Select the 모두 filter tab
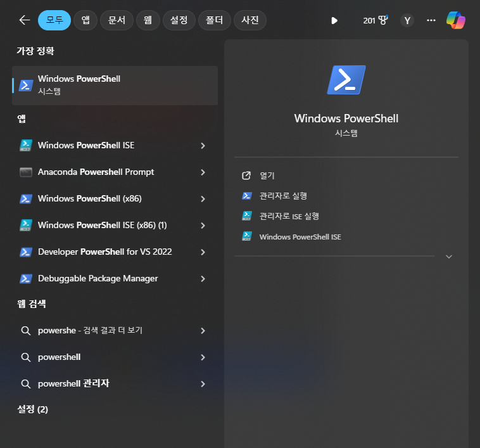This screenshot has width=480, height=448. 54,20
